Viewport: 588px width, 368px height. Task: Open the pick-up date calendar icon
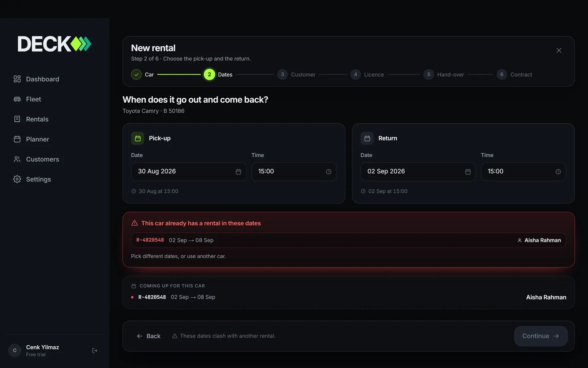coord(238,172)
